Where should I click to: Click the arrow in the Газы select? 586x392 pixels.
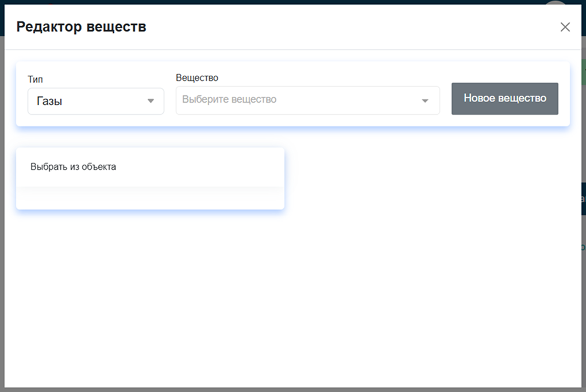(151, 101)
